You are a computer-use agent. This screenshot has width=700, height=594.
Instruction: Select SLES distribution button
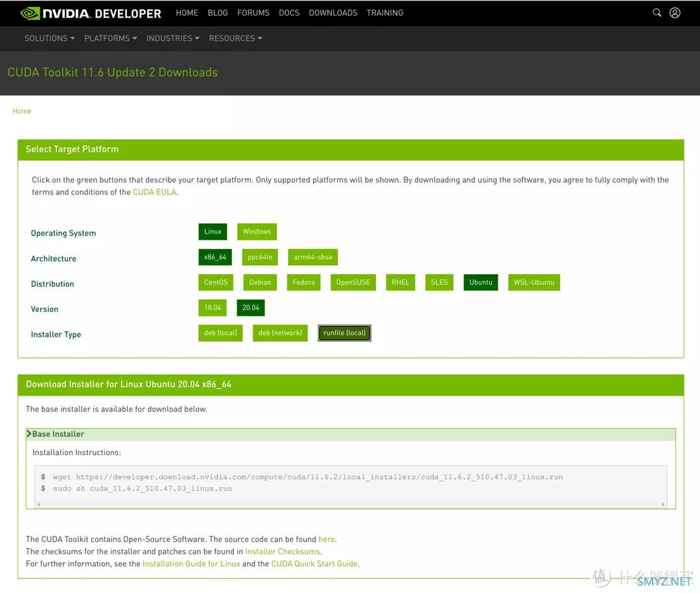tap(439, 282)
